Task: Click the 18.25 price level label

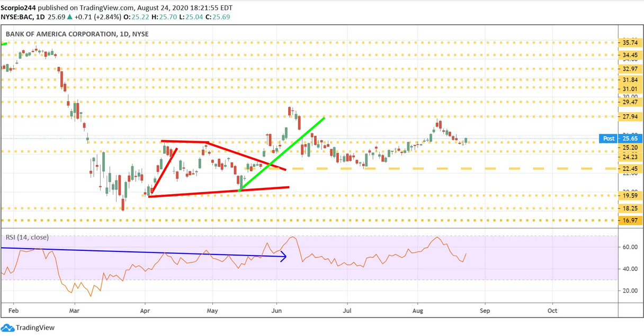Action: coord(630,208)
